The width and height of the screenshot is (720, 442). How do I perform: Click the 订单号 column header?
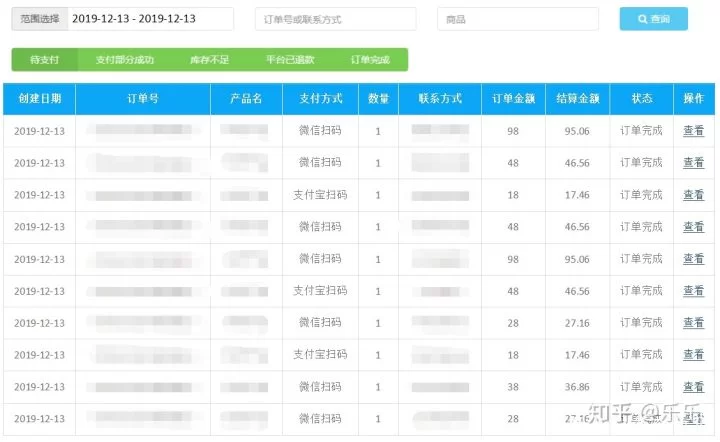tap(143, 99)
